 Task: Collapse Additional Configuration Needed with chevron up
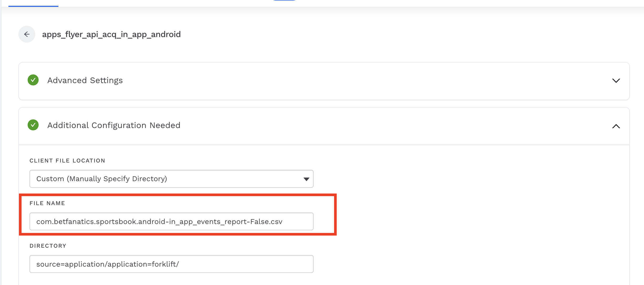pos(616,126)
